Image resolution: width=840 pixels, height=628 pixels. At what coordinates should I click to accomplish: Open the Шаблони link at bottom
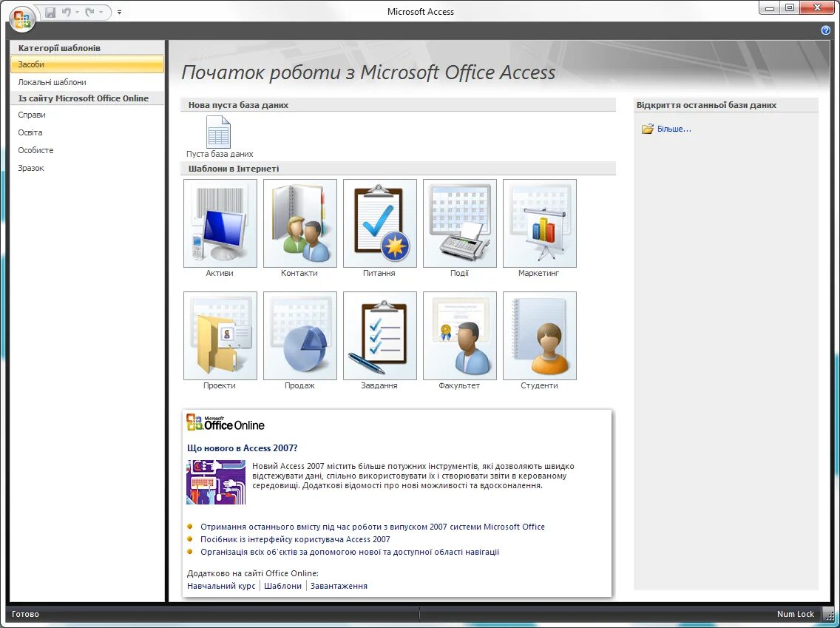283,586
